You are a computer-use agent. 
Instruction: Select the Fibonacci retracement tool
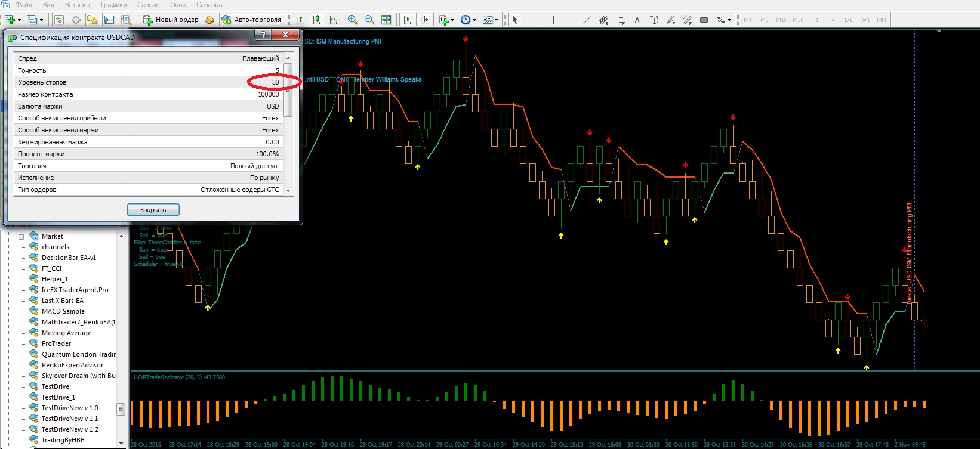click(x=620, y=20)
